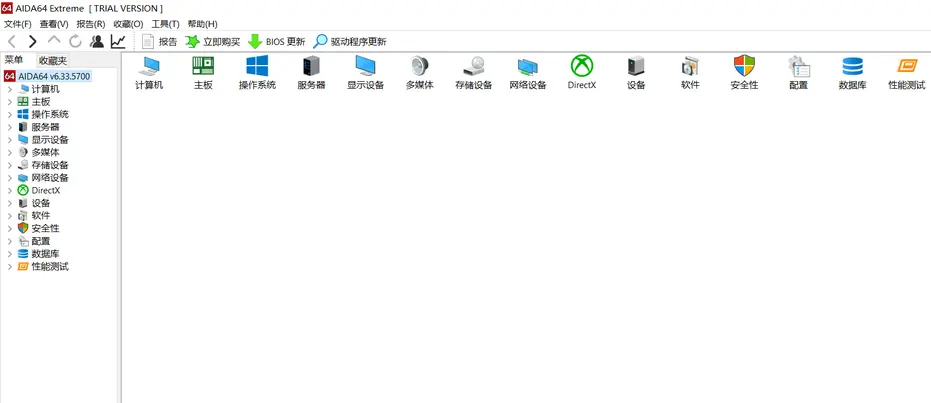Expand the 主板 tree node
931x403 pixels.
coord(10,102)
